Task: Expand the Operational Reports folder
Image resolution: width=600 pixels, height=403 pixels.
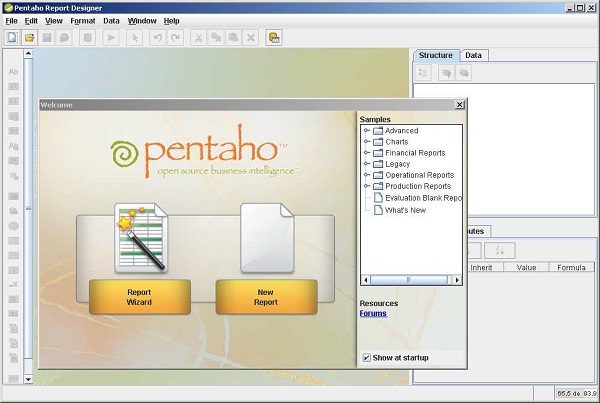Action: point(367,175)
